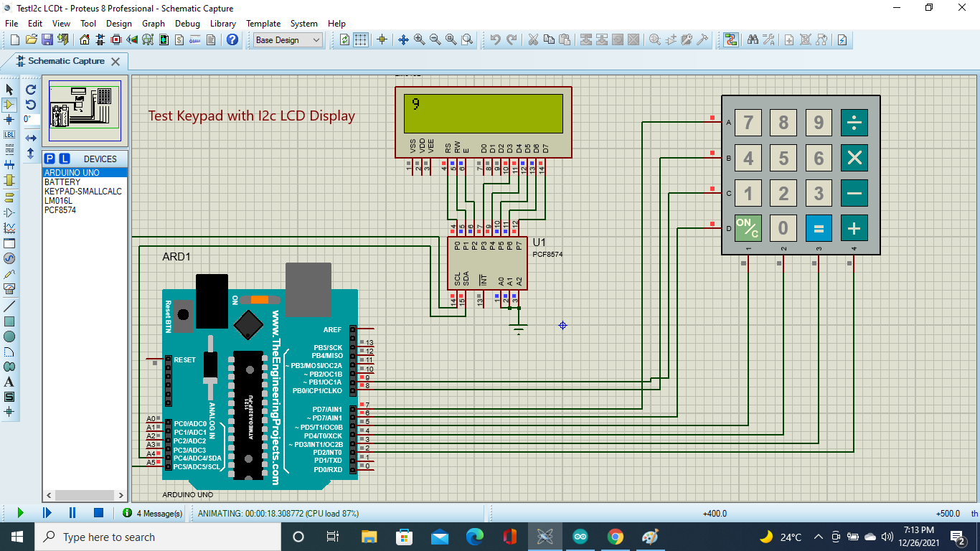Toggle the Wire Autorouter icon
Viewport: 980px width, 551px height.
tap(730, 40)
